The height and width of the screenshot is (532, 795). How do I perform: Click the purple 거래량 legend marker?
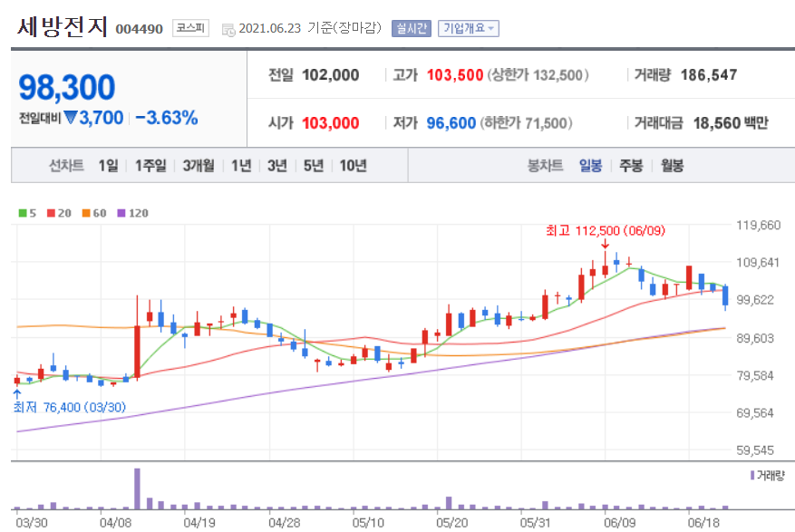pyautogui.click(x=752, y=475)
